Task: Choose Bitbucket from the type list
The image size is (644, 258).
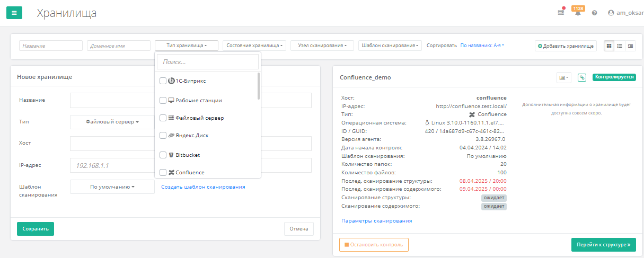Action: 163,155
